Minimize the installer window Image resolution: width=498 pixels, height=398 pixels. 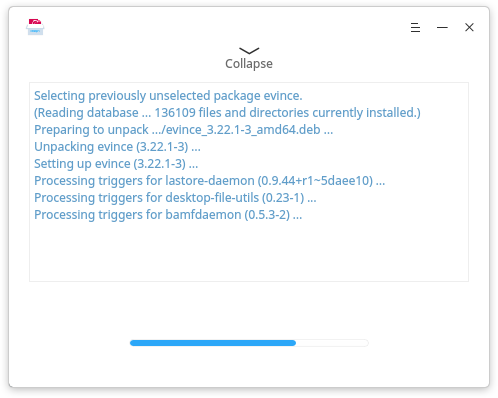(x=442, y=27)
